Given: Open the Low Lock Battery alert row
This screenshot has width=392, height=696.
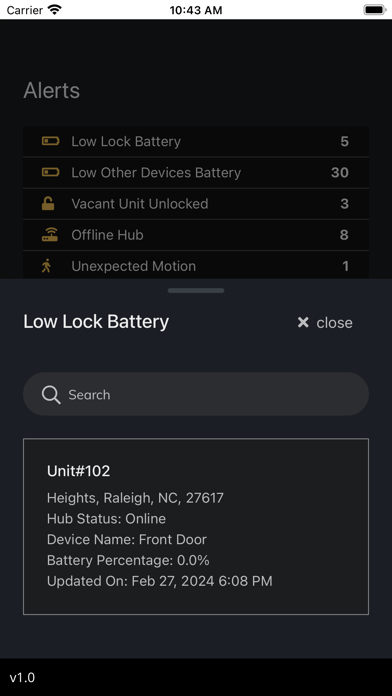Looking at the screenshot, I should click(x=196, y=142).
